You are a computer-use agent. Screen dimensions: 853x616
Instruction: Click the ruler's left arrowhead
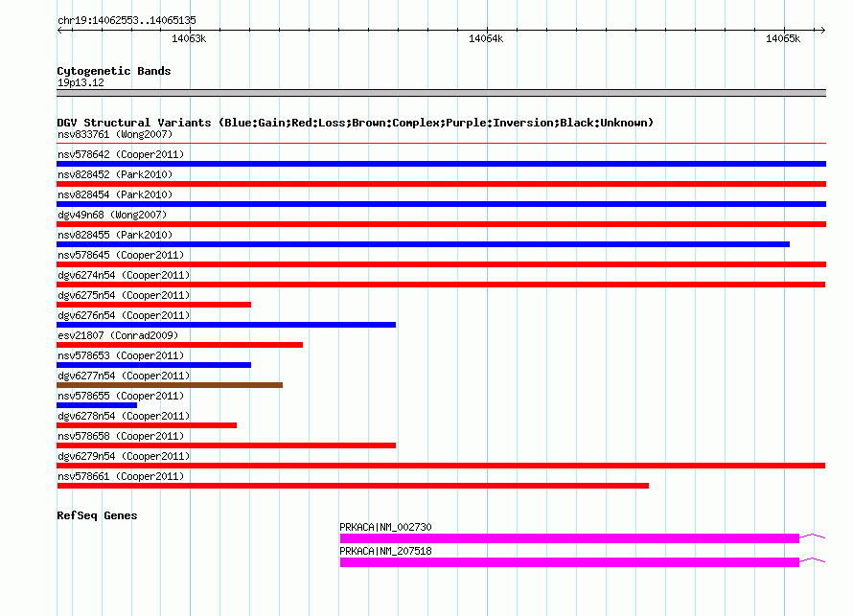59,31
